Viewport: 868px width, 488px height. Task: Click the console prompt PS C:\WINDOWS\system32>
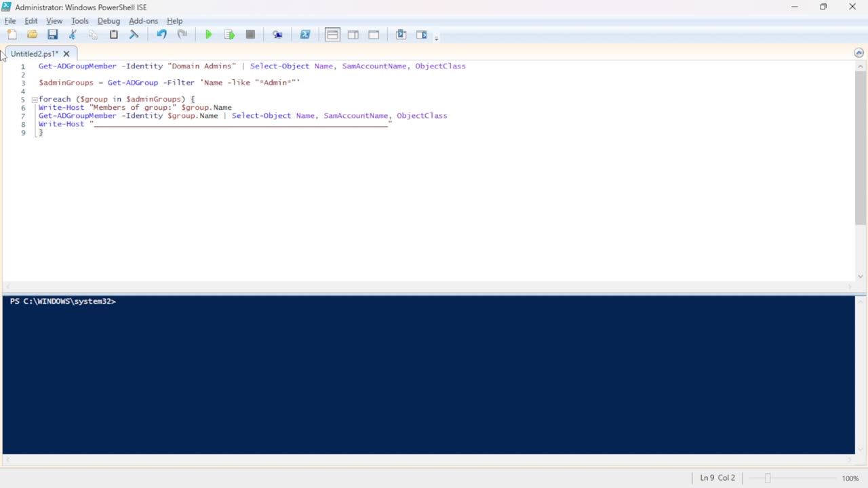click(x=63, y=302)
